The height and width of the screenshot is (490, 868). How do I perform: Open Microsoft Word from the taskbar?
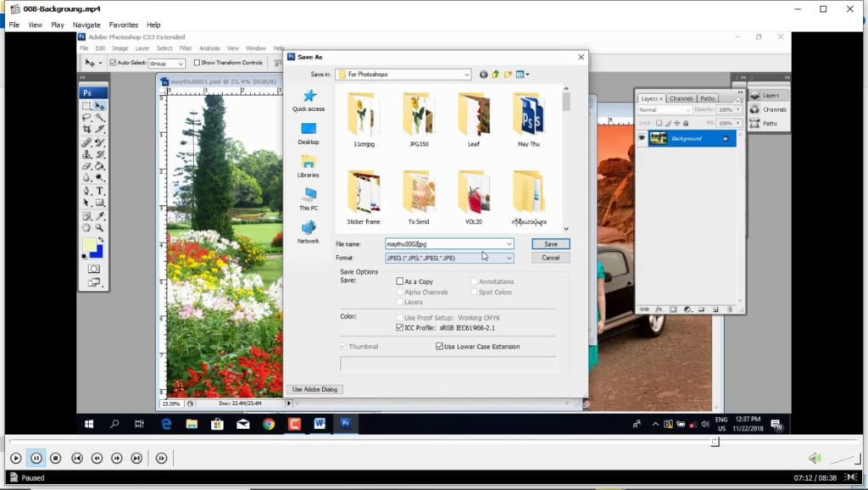click(320, 424)
